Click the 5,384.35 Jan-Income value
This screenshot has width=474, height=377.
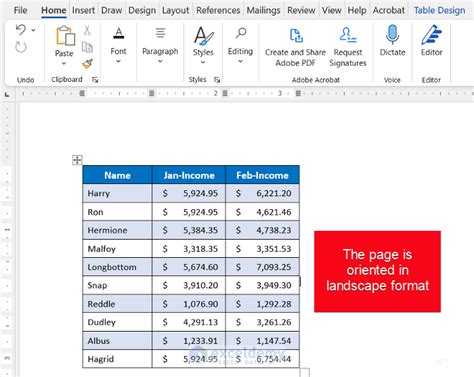click(200, 230)
